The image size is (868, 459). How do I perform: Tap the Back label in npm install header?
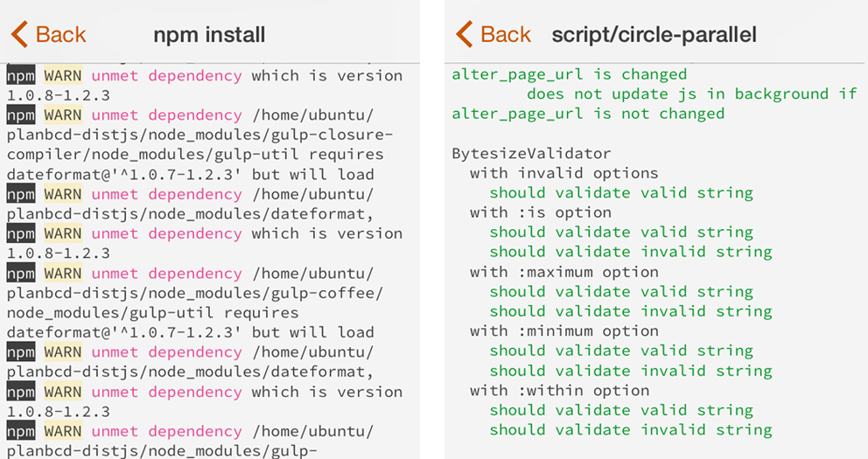coord(60,35)
